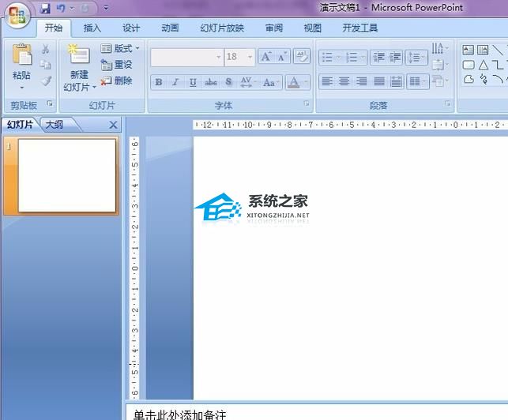Open the font size dropdown showing 18

pyautogui.click(x=250, y=58)
